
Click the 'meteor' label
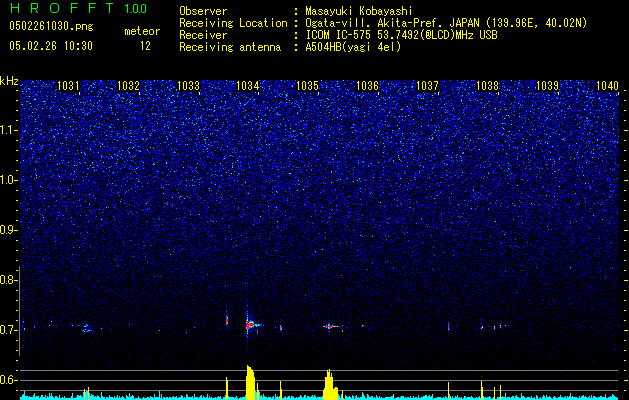(x=142, y=31)
